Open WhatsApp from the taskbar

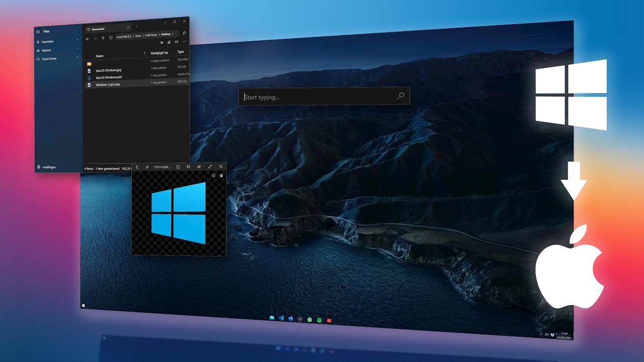click(x=310, y=319)
